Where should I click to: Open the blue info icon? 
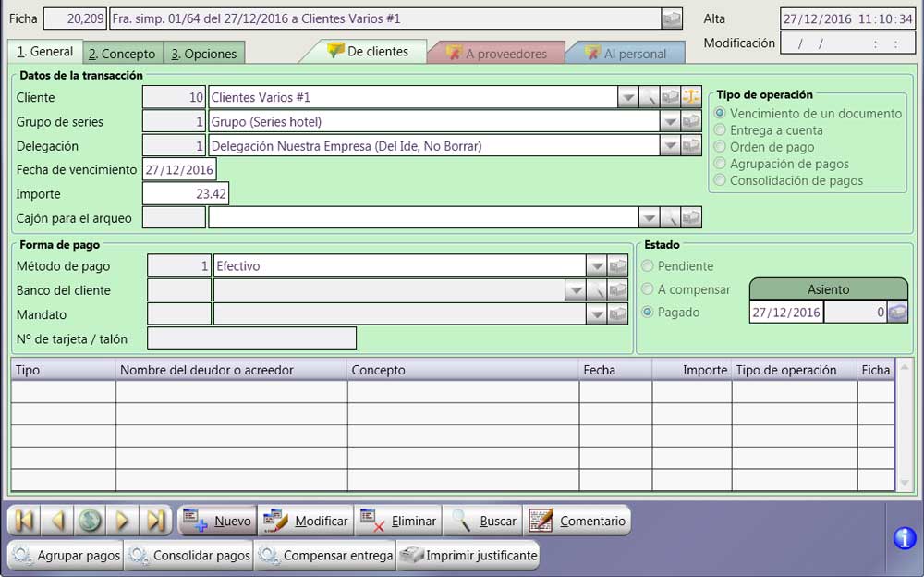point(905,538)
